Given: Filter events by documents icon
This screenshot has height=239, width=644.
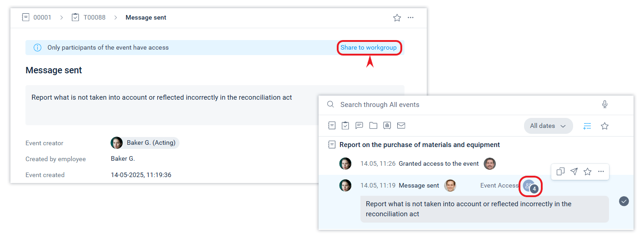Looking at the screenshot, I should [x=332, y=126].
